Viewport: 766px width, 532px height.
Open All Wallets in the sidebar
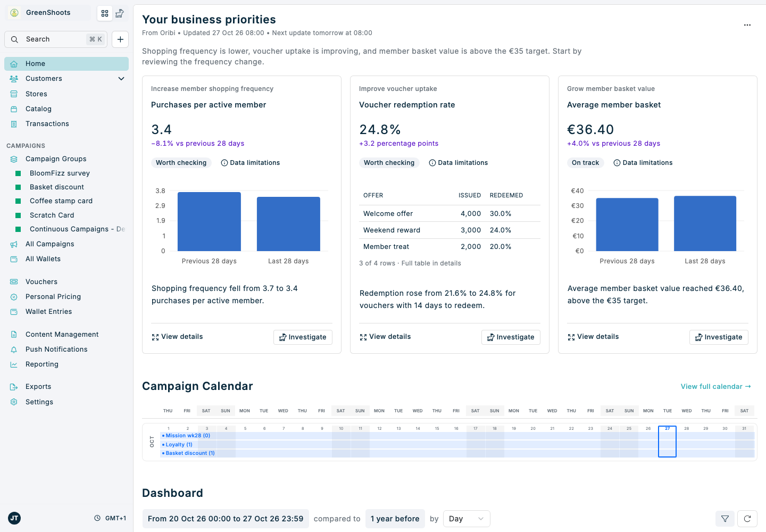point(66,259)
